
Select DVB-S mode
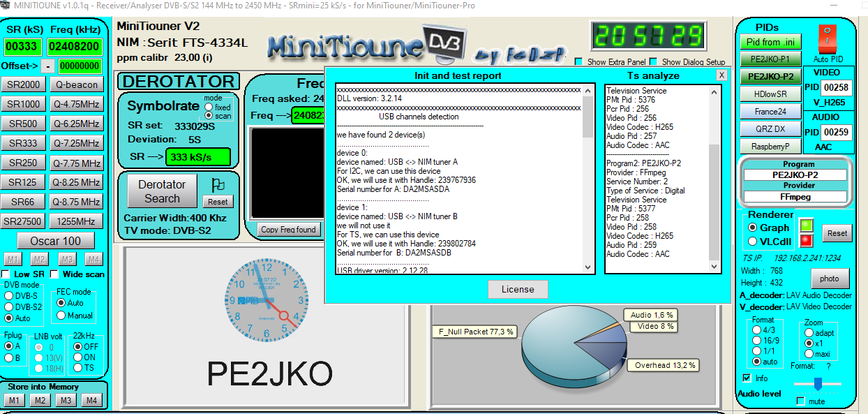(9, 296)
